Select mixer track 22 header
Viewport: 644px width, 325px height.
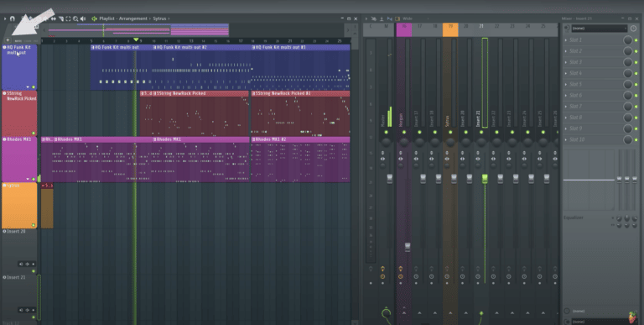pos(497,30)
